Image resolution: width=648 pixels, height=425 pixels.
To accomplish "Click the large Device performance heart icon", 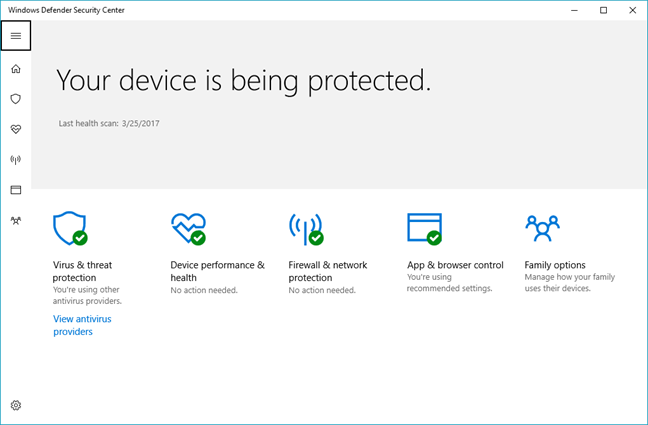I will pyautogui.click(x=188, y=229).
